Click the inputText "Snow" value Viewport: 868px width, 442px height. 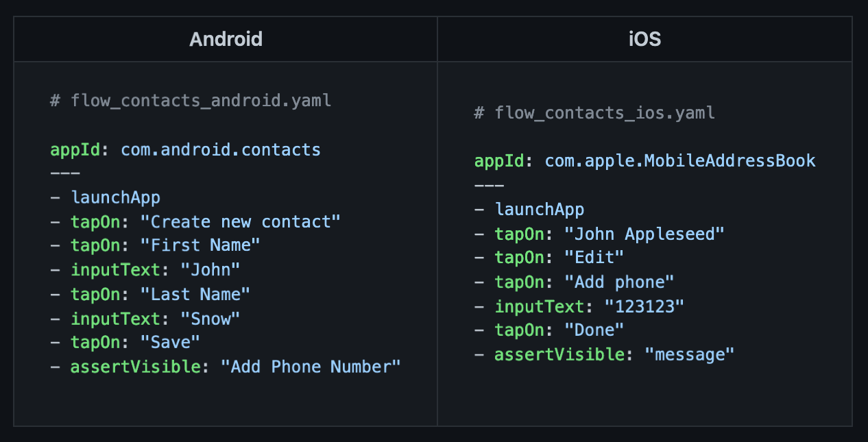point(210,319)
